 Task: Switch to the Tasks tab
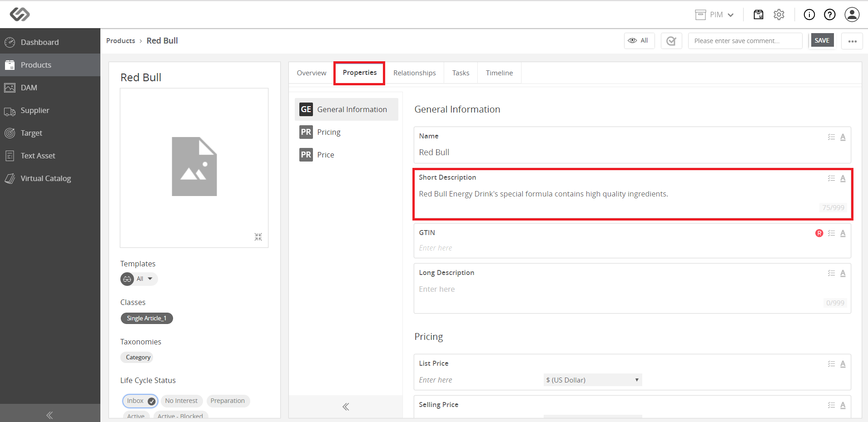[461, 73]
